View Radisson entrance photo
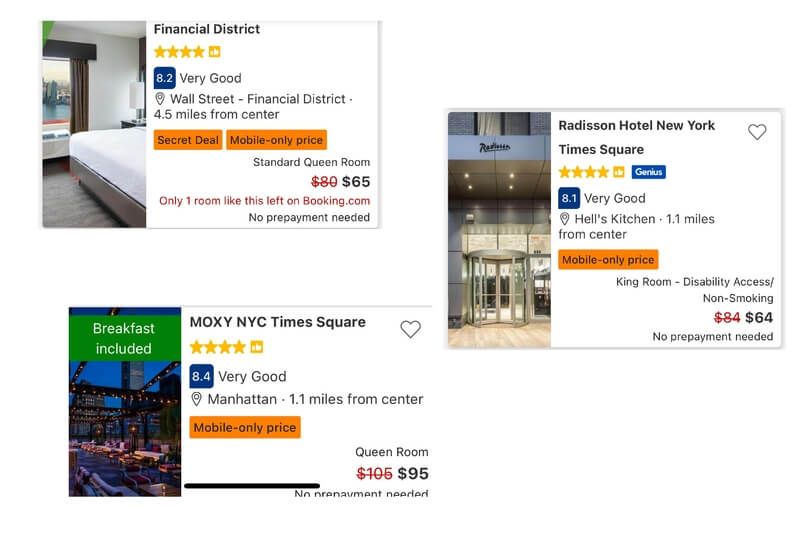 point(499,230)
